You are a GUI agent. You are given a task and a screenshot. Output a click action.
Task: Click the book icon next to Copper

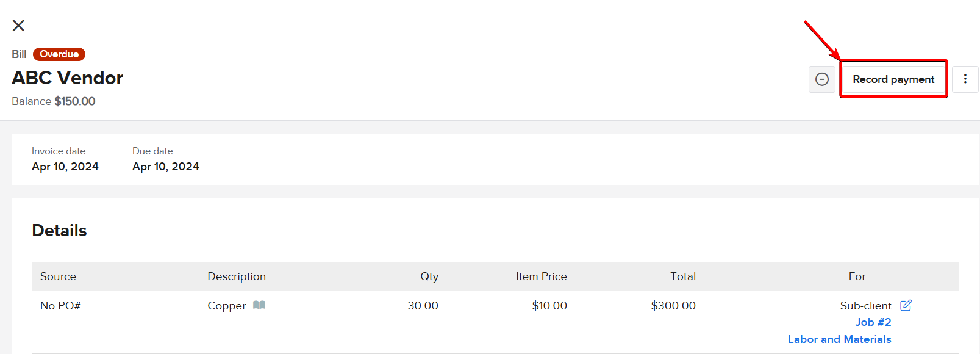259,305
